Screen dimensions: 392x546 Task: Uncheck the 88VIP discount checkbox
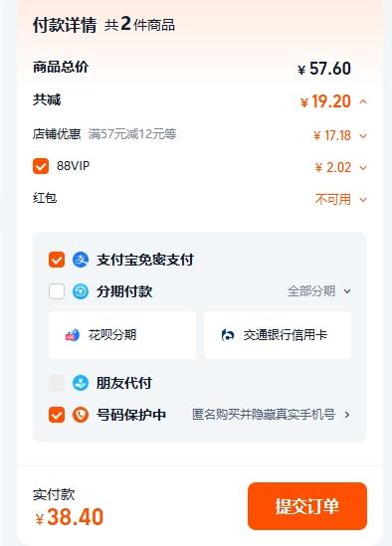(41, 166)
